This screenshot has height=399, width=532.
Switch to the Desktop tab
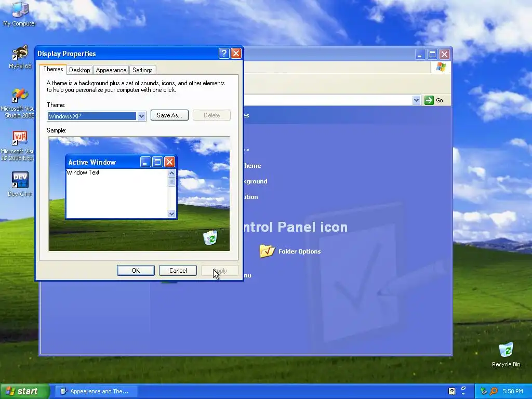click(x=79, y=70)
